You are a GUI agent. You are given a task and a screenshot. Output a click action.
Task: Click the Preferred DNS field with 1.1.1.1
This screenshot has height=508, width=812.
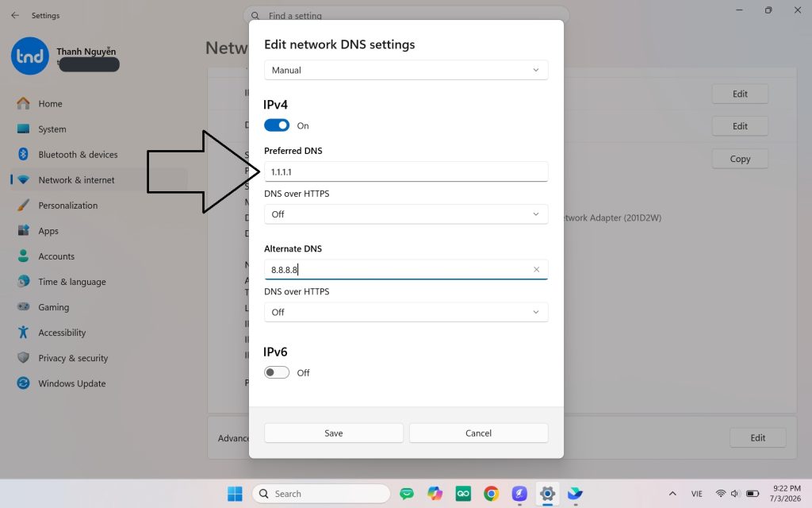click(406, 171)
